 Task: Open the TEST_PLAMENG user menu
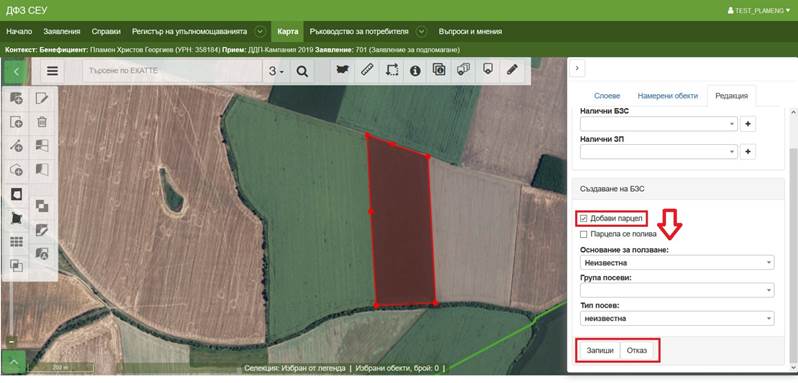[x=759, y=10]
